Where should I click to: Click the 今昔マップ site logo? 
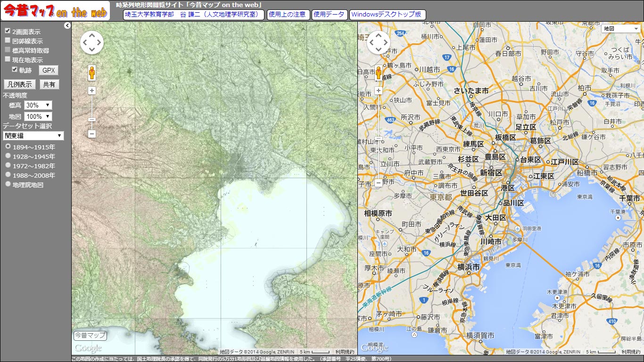55,11
